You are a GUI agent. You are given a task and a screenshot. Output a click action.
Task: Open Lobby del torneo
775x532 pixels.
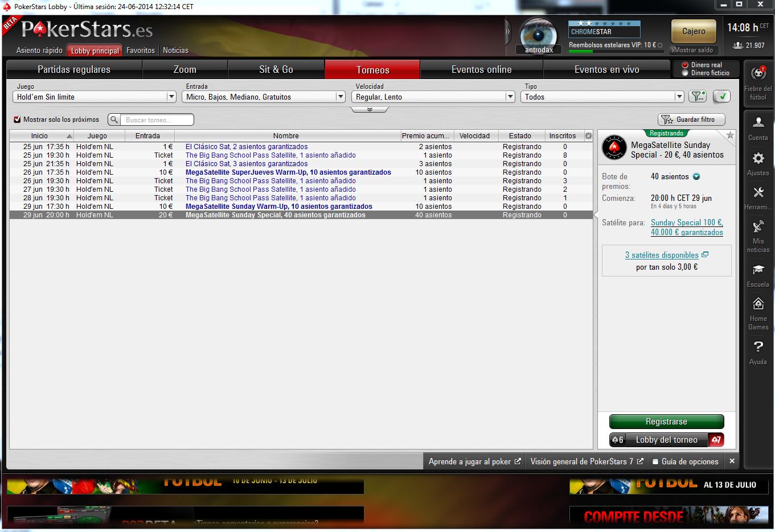666,440
